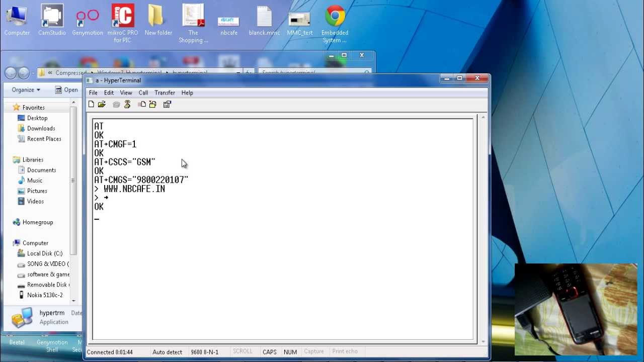
Task: Open the Computer desktop shortcut icon
Action: coord(17,21)
